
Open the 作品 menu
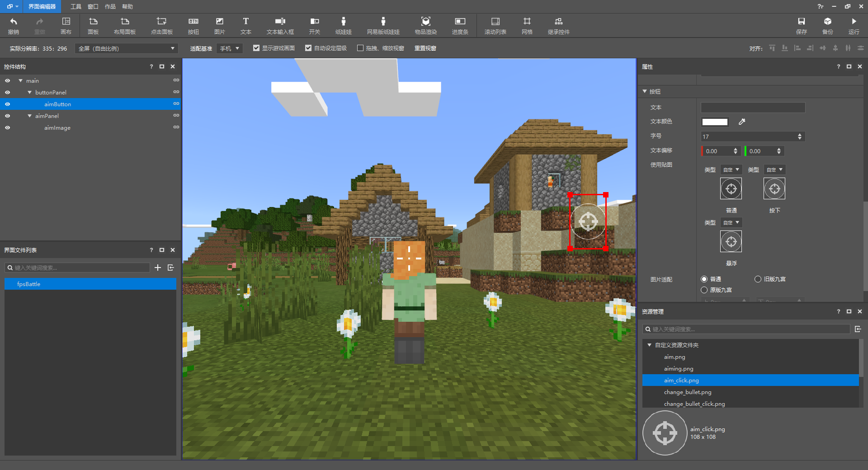click(x=110, y=6)
